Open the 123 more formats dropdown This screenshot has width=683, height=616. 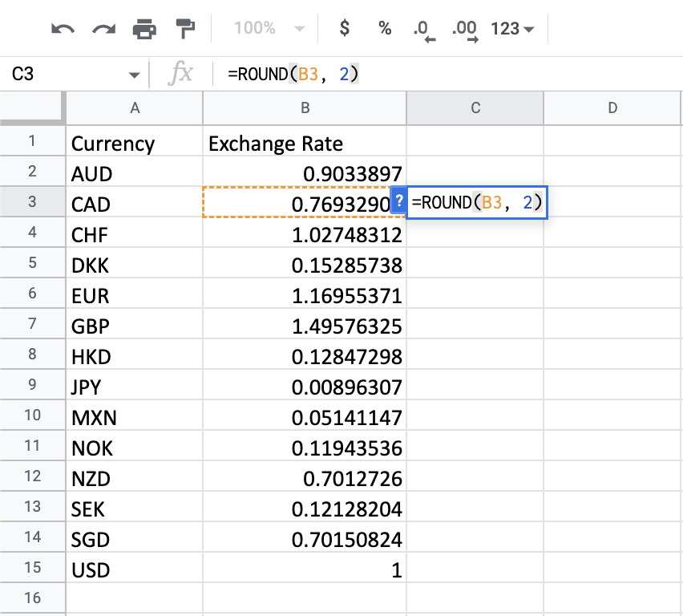[x=512, y=29]
